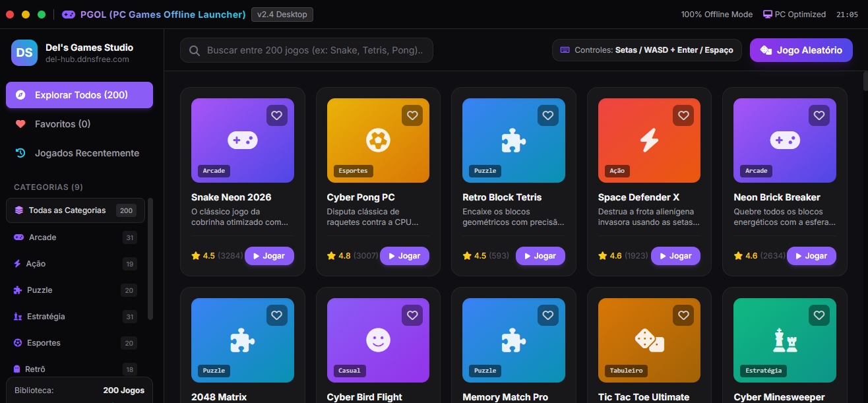Filter games by Arcade category
The image size is (868, 403).
coord(76,237)
